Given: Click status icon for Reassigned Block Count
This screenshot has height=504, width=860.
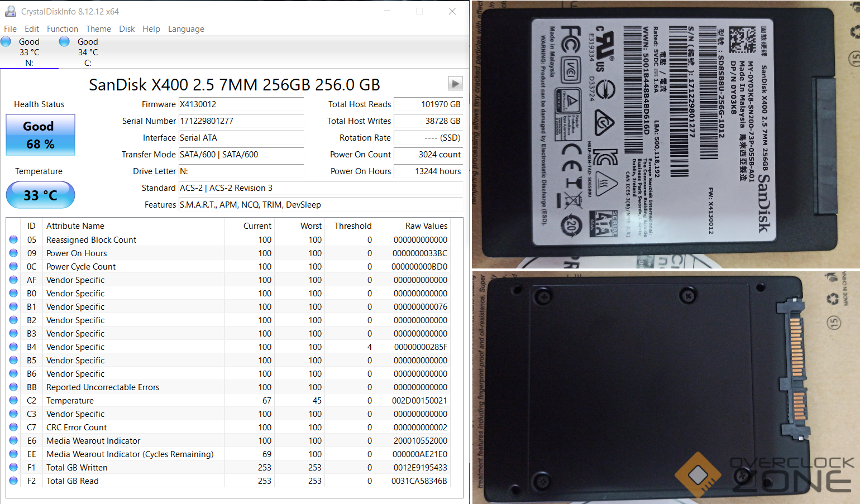Looking at the screenshot, I should [x=13, y=239].
